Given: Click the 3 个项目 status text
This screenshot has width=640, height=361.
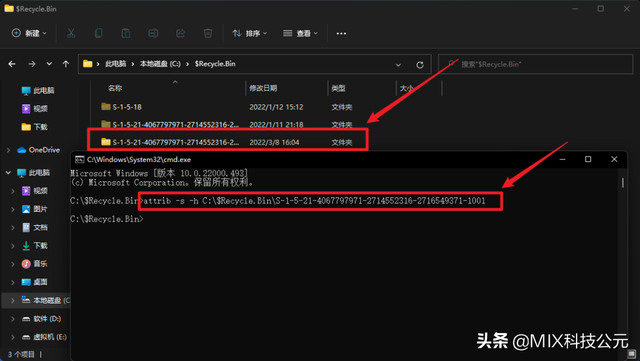Looking at the screenshot, I should pos(21,354).
